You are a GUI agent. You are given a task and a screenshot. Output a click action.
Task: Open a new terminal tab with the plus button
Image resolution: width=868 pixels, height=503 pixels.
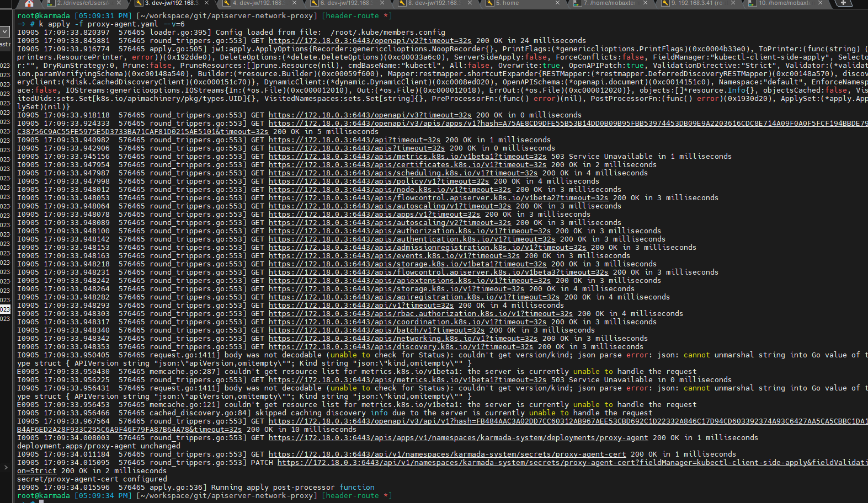[843, 3]
